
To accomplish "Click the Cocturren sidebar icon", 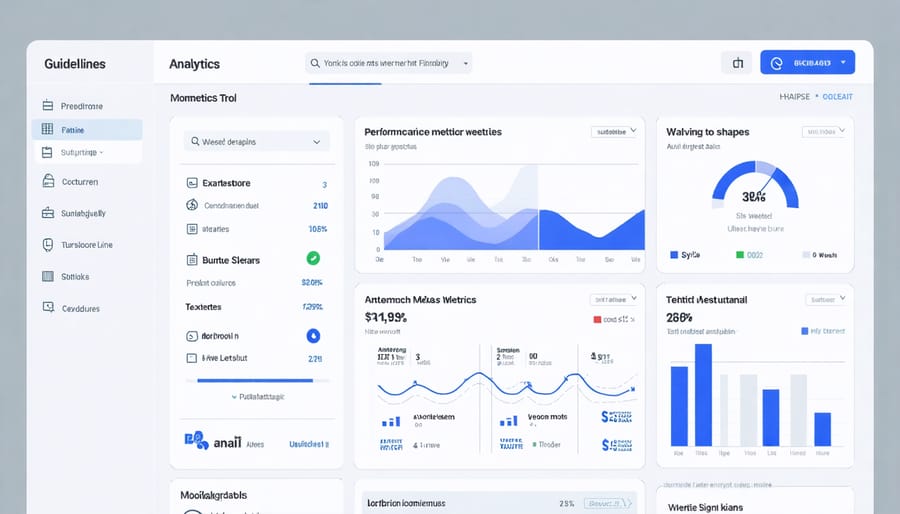I will click(48, 181).
